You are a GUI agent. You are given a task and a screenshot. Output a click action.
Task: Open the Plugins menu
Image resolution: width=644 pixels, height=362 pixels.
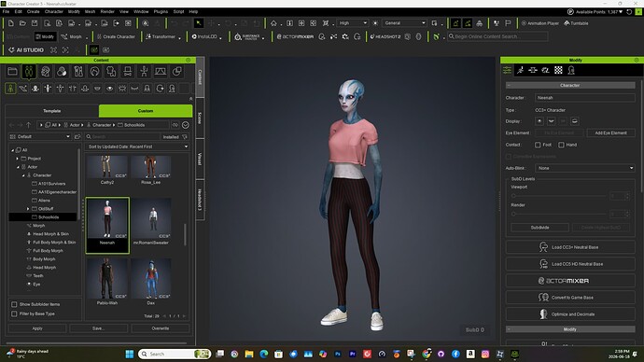click(161, 11)
